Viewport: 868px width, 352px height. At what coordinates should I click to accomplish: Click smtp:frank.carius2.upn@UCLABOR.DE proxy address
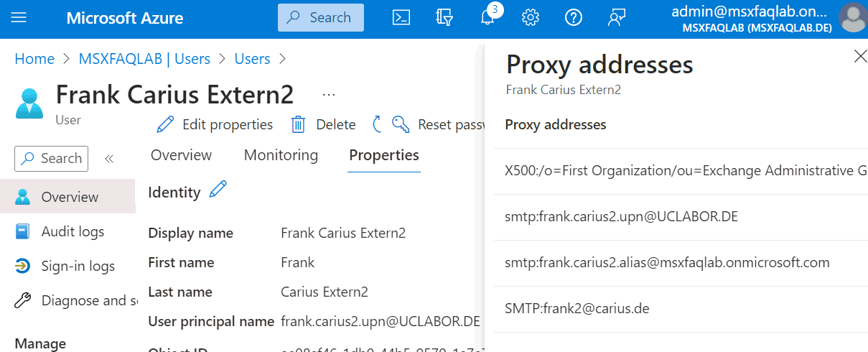click(621, 217)
